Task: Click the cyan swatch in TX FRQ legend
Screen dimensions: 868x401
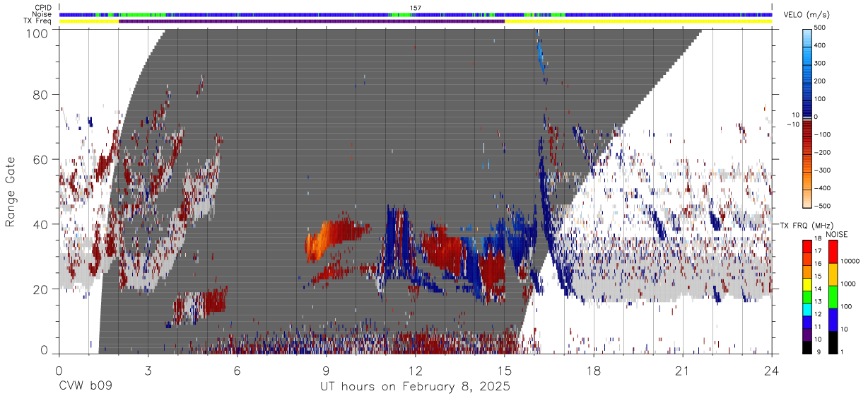Action: (807, 310)
